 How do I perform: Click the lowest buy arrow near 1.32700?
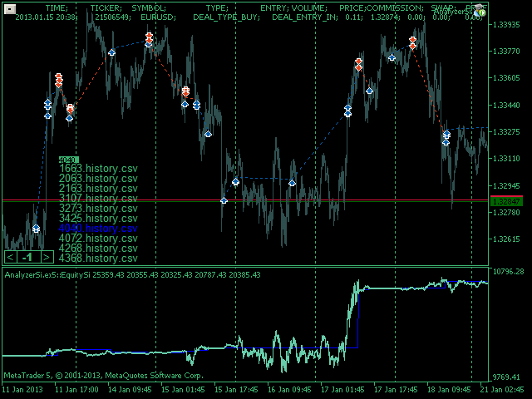[37, 229]
